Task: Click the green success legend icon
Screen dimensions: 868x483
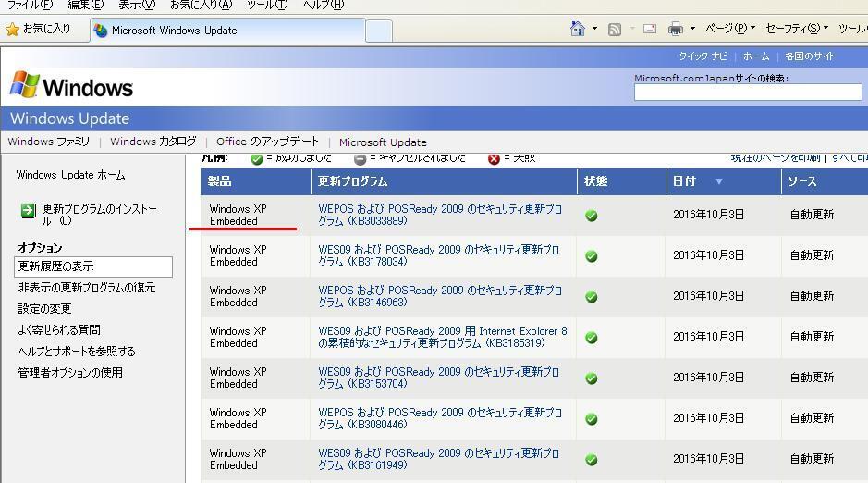Action: coord(256,159)
